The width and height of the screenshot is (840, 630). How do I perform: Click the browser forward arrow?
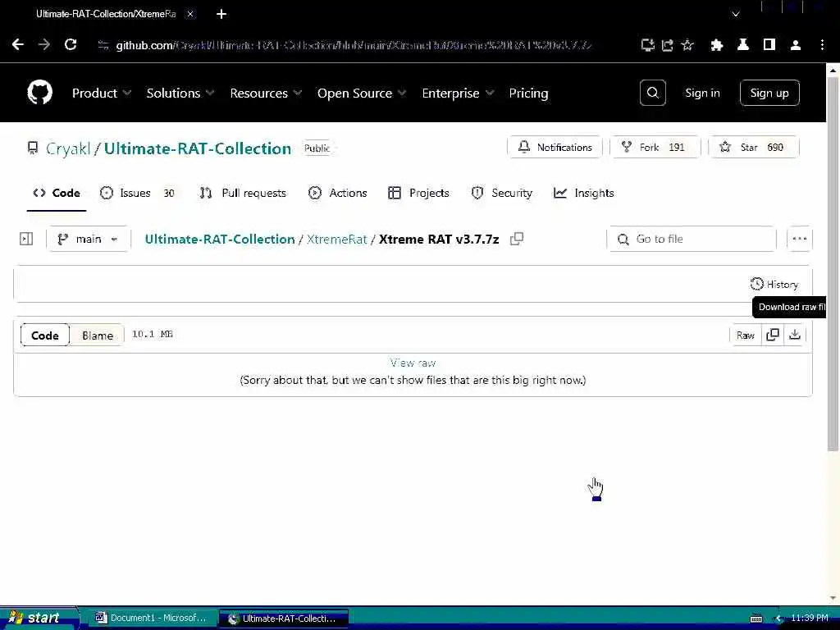pos(44,44)
